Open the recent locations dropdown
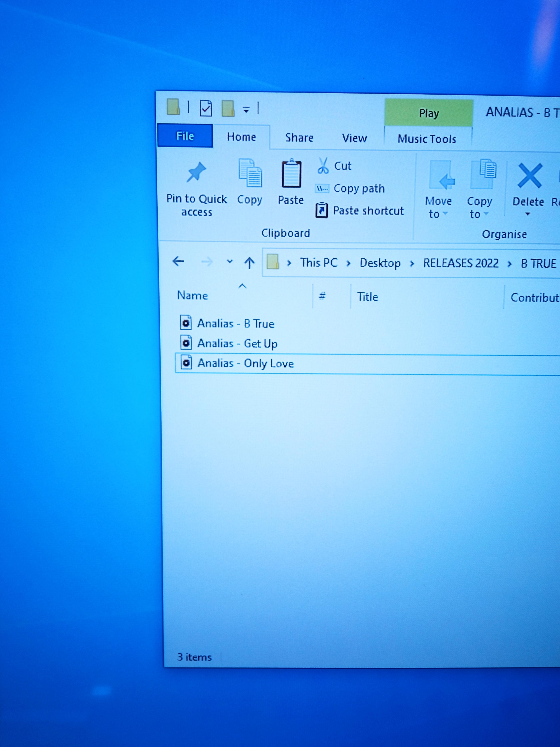This screenshot has height=747, width=560. click(x=230, y=261)
